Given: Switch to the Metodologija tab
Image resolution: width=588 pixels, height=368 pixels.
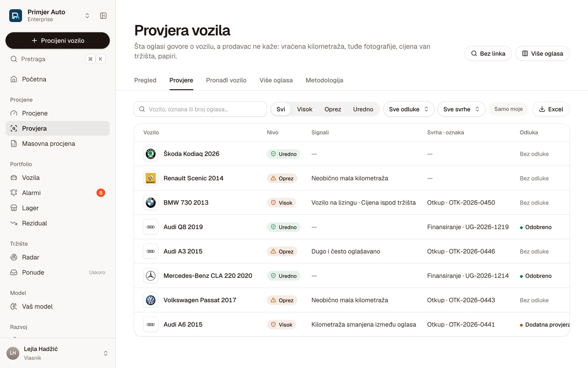Looking at the screenshot, I should click(325, 80).
